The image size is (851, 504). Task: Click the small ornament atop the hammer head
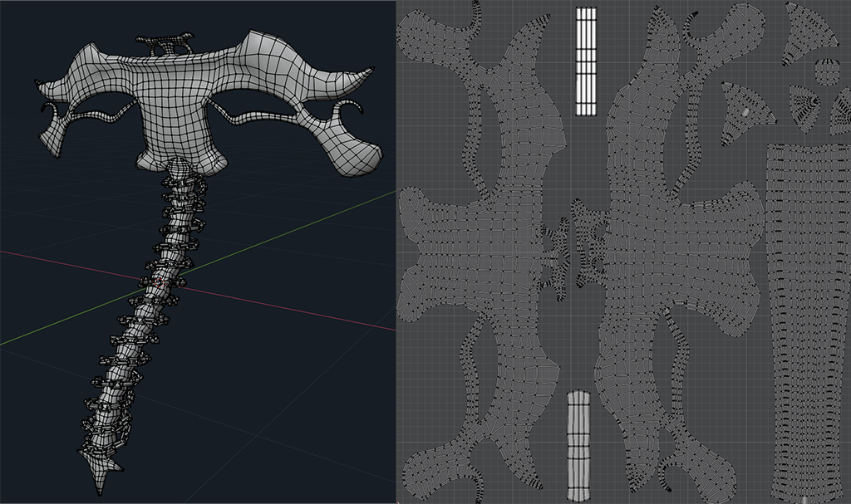pos(165,43)
